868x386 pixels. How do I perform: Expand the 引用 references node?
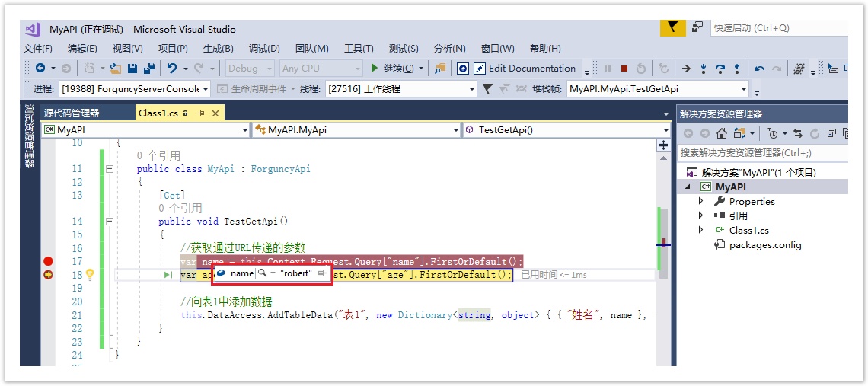(x=700, y=215)
